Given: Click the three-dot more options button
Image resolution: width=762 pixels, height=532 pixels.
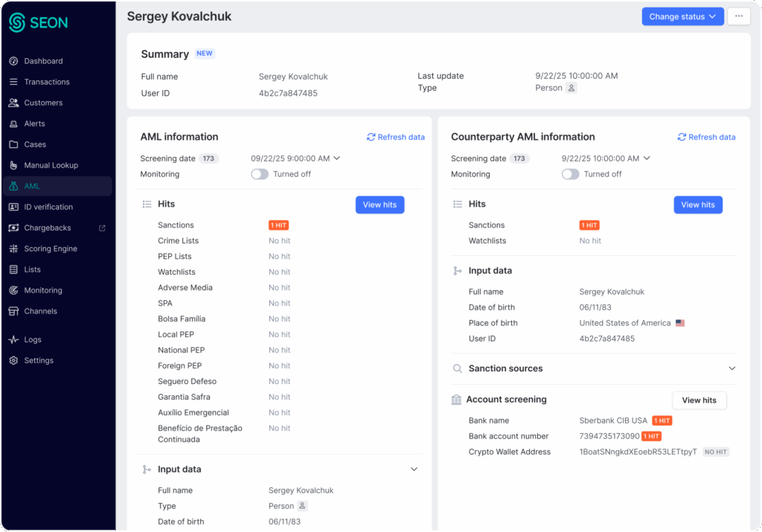Looking at the screenshot, I should [x=738, y=16].
